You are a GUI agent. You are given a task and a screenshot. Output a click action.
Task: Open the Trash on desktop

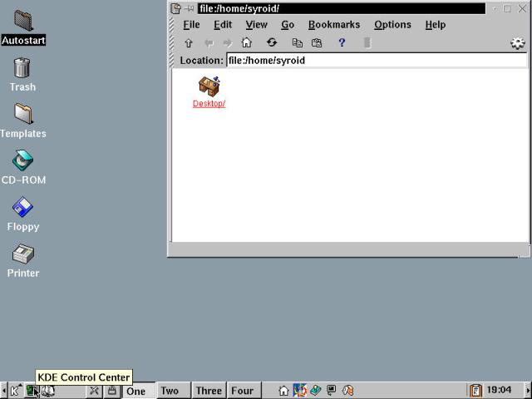(22, 67)
